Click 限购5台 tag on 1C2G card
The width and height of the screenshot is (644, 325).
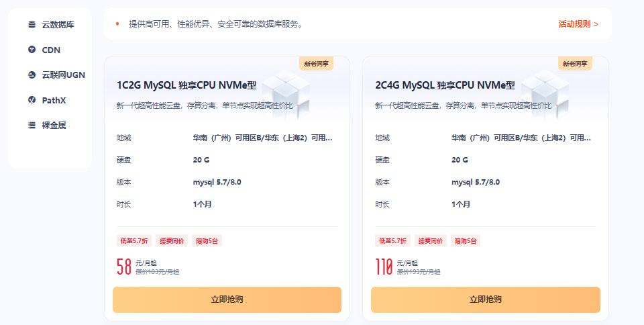207,240
